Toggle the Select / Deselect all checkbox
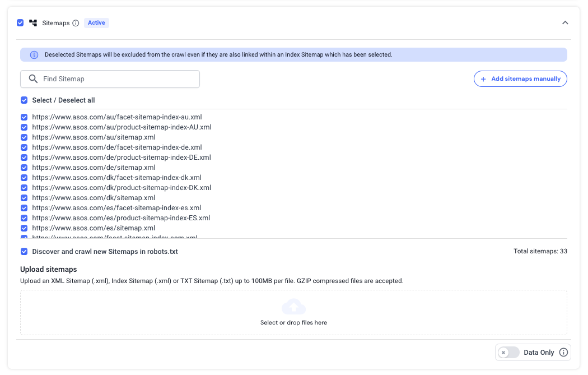The height and width of the screenshot is (375, 588). pos(24,100)
